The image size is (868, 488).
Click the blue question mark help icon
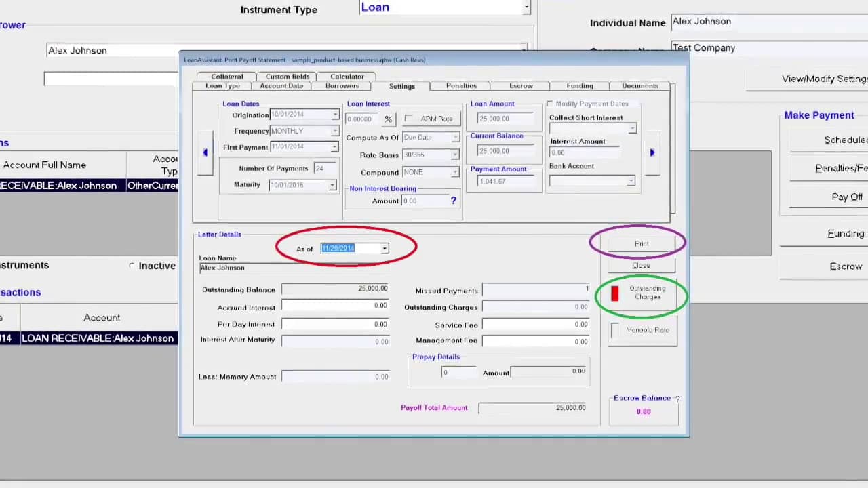(453, 201)
